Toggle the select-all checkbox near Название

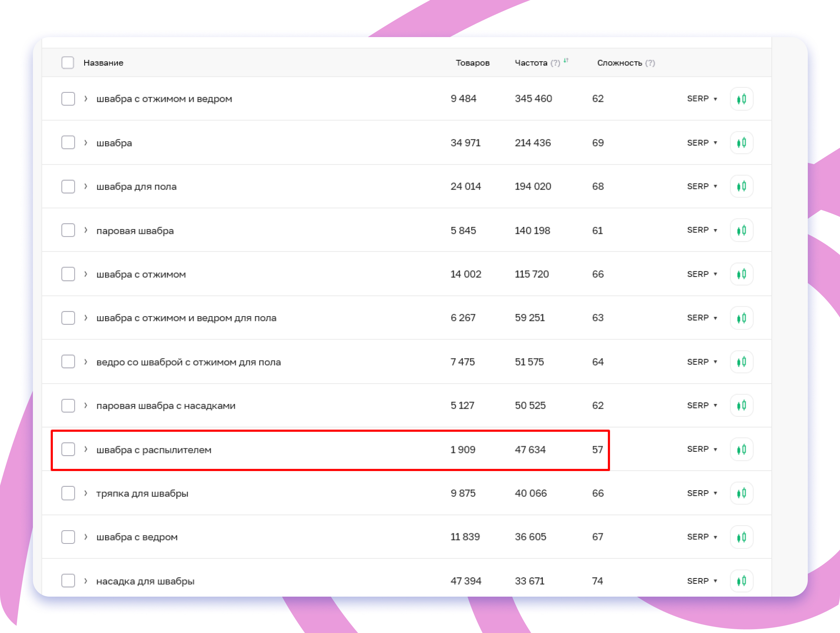[x=68, y=63]
